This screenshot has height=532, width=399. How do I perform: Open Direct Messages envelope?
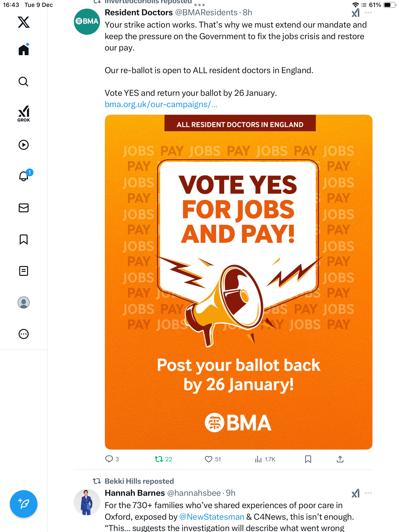[x=24, y=208]
